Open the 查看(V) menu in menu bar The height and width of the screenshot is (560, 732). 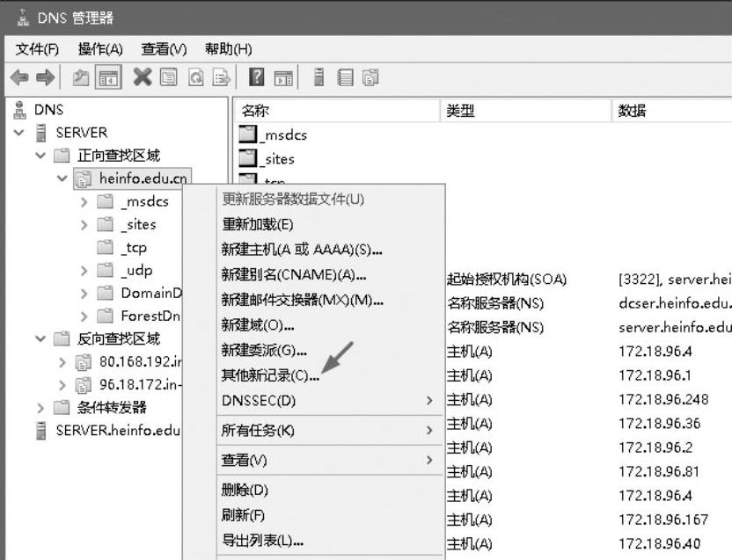click(x=164, y=49)
